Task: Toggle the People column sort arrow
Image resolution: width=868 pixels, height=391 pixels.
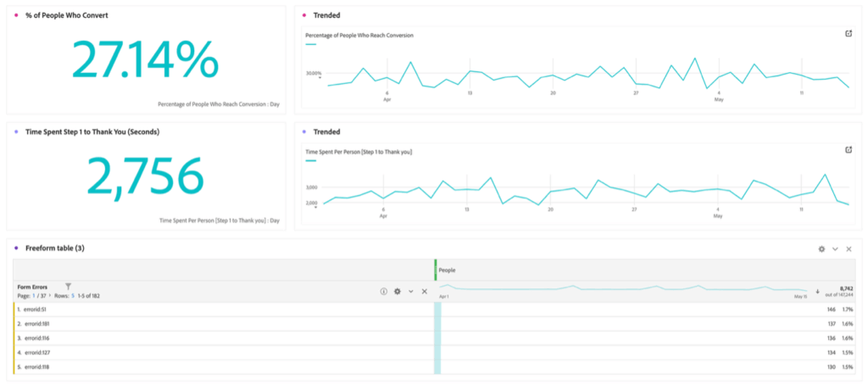Action: 818,291
